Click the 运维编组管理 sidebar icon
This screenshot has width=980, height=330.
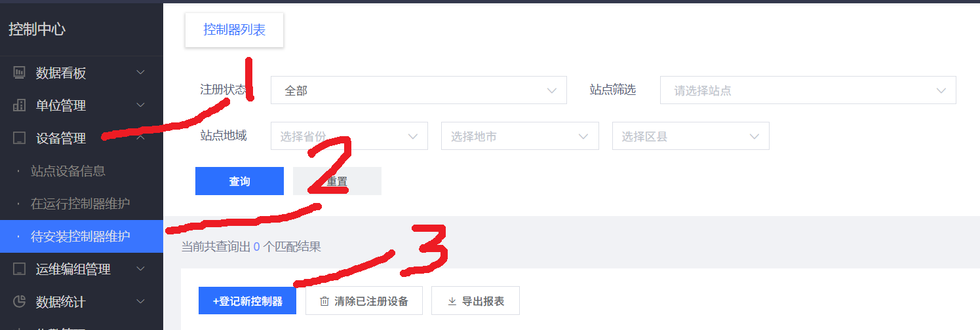click(19, 269)
